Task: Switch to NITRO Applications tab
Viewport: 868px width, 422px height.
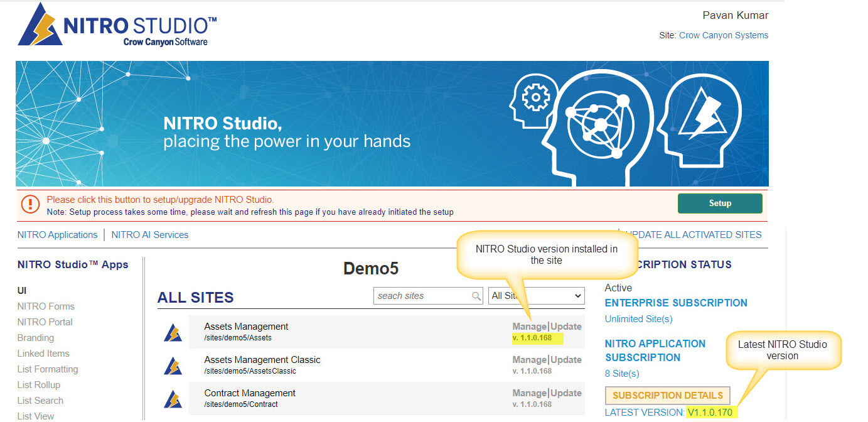Action: (57, 235)
